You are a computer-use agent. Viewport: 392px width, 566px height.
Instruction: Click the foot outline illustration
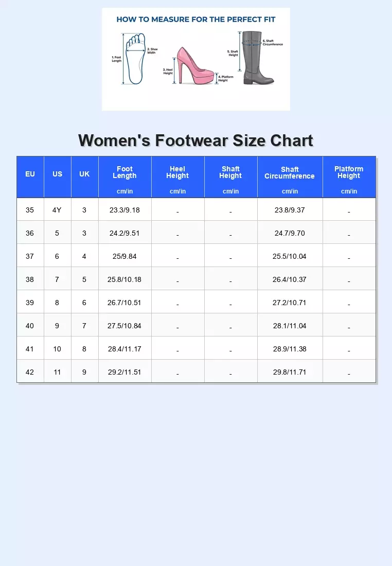click(136, 58)
